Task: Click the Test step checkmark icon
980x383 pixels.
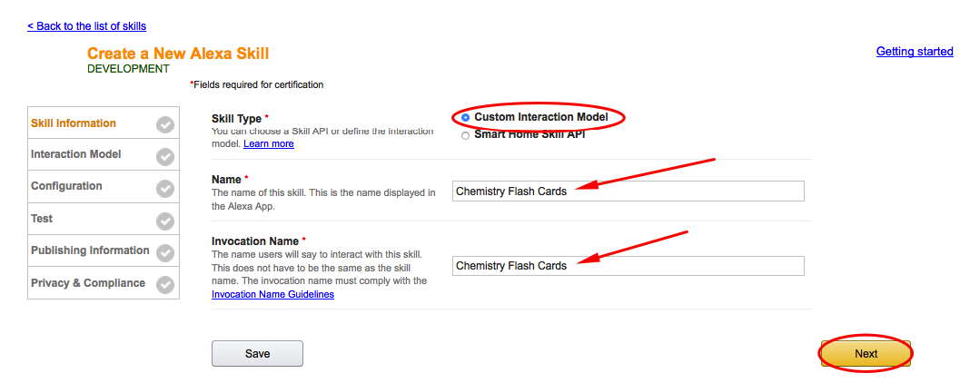Action: (165, 221)
